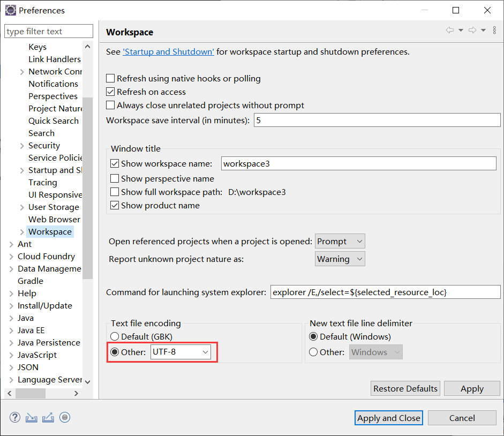
Task: Toggle Show workspace name checkbox
Action: point(115,164)
